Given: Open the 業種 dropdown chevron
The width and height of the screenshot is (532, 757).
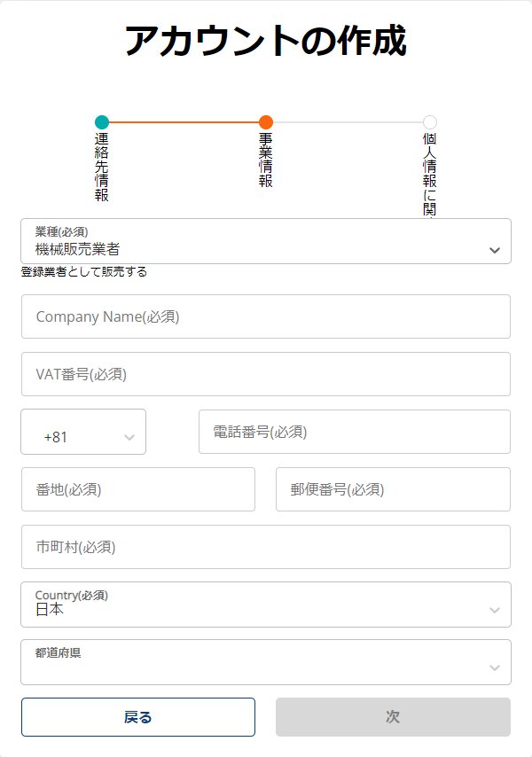Looking at the screenshot, I should [495, 250].
